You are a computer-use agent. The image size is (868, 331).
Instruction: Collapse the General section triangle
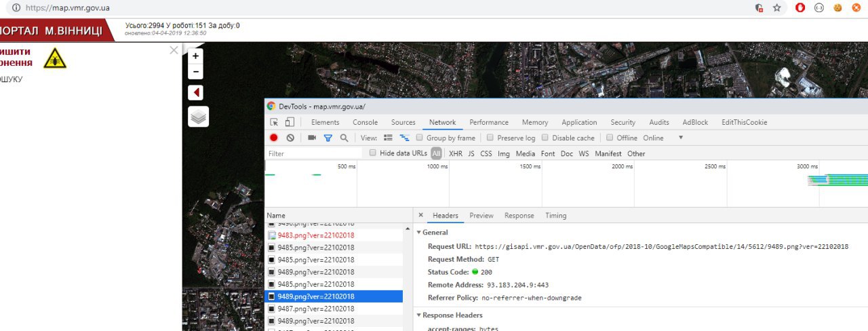(419, 233)
